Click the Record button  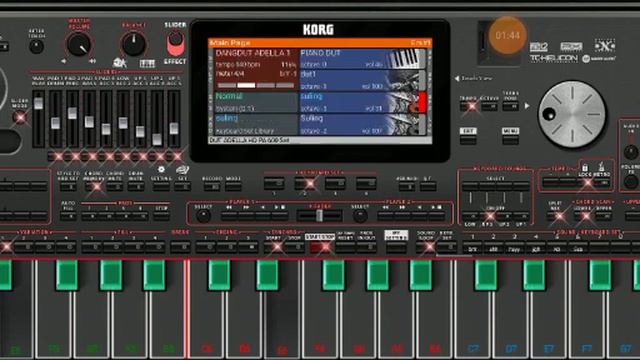tap(212, 187)
